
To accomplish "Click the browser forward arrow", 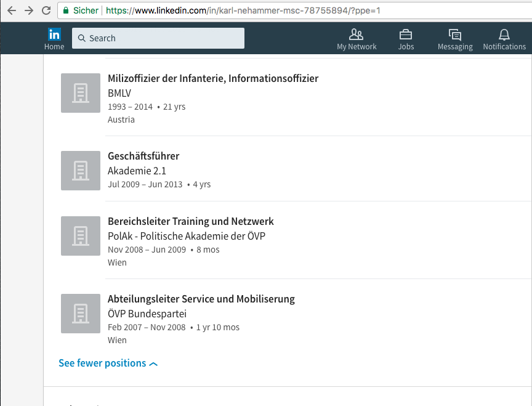I will pos(29,10).
